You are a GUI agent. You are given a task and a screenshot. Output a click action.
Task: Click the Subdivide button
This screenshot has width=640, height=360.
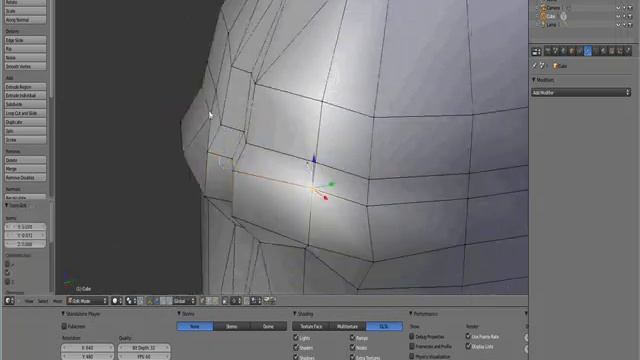[x=25, y=104]
